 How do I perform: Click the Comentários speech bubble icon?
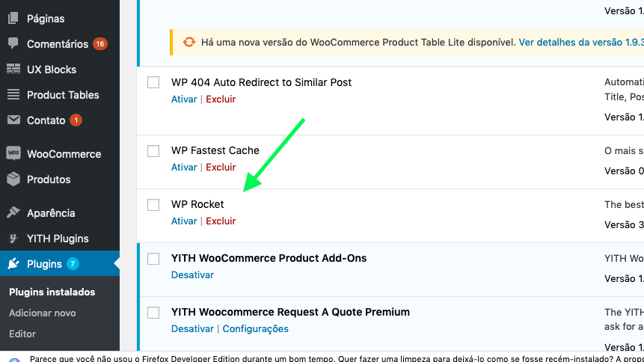coord(13,43)
